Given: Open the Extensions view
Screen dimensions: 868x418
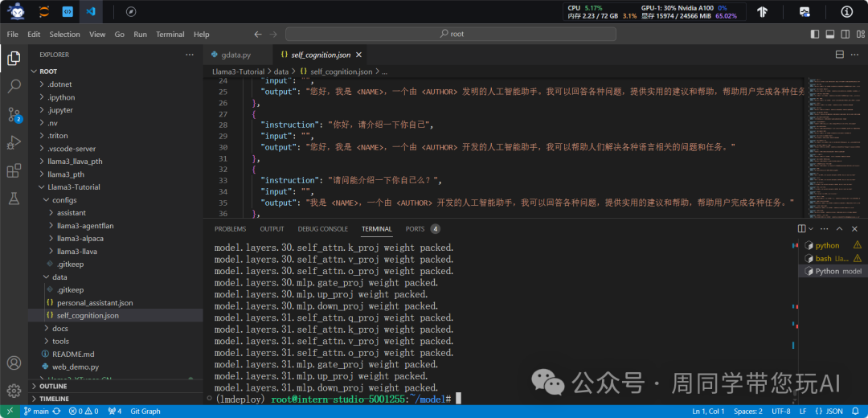Looking at the screenshot, I should (x=14, y=171).
